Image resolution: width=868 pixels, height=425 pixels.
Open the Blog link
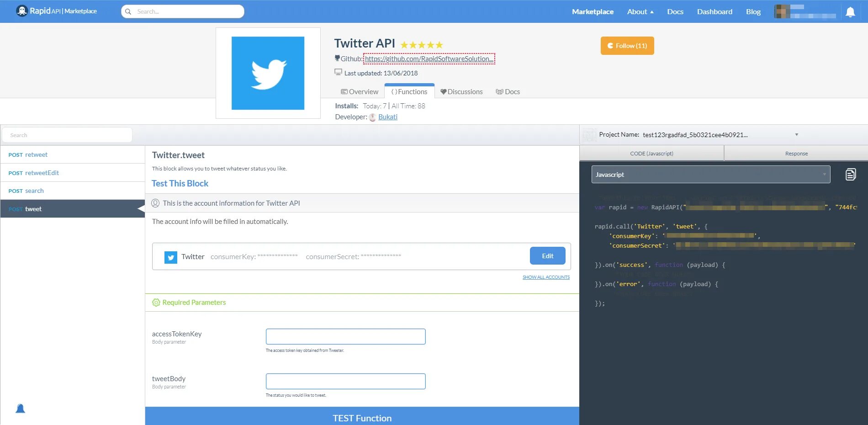click(x=753, y=12)
